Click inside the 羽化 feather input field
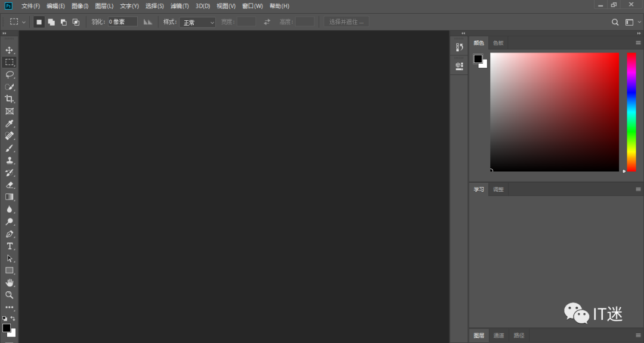Image resolution: width=644 pixels, height=343 pixels. coord(122,22)
